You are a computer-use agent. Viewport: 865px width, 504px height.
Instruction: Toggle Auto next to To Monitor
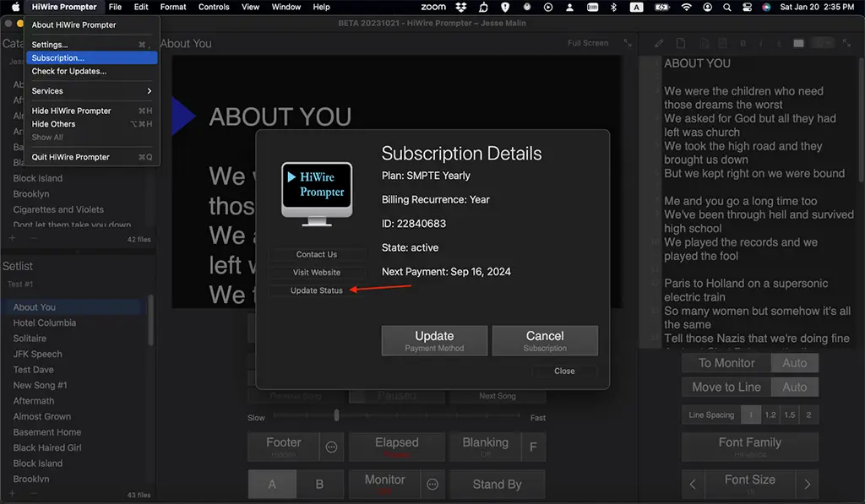(794, 363)
